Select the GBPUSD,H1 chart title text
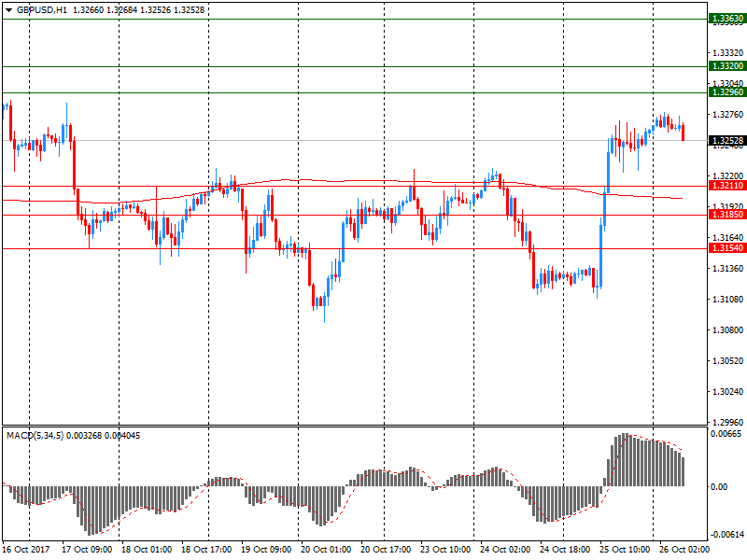This screenshot has height=560, width=747. click(x=42, y=10)
